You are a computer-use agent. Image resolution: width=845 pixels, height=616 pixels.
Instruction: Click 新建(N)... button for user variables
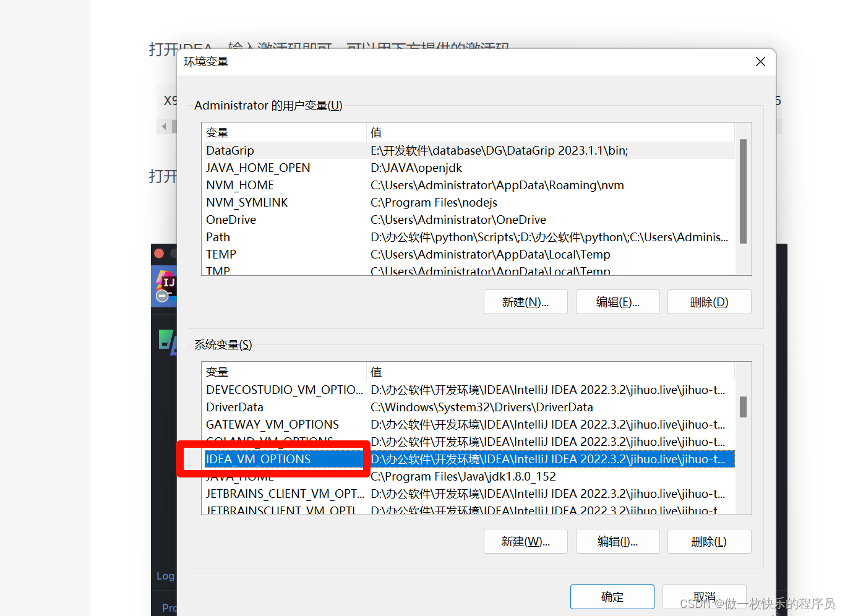click(x=525, y=302)
